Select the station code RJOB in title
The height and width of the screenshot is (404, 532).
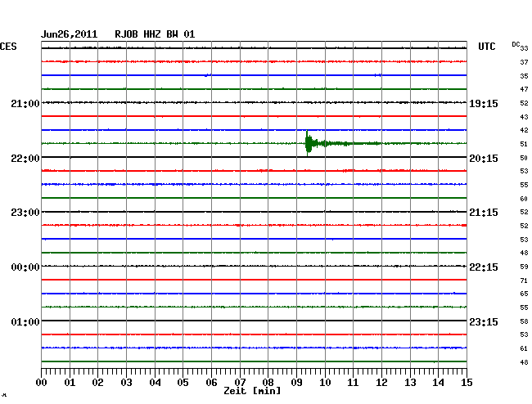tap(126, 34)
